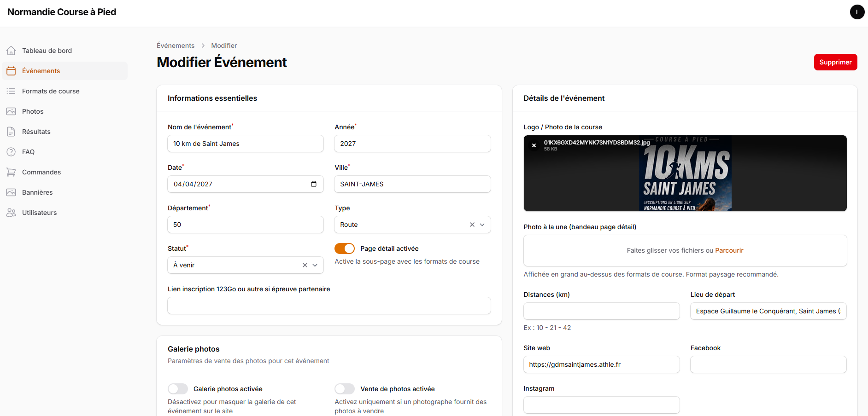The height and width of the screenshot is (416, 868).
Task: Click the Informations essentielles heading
Action: (x=212, y=98)
